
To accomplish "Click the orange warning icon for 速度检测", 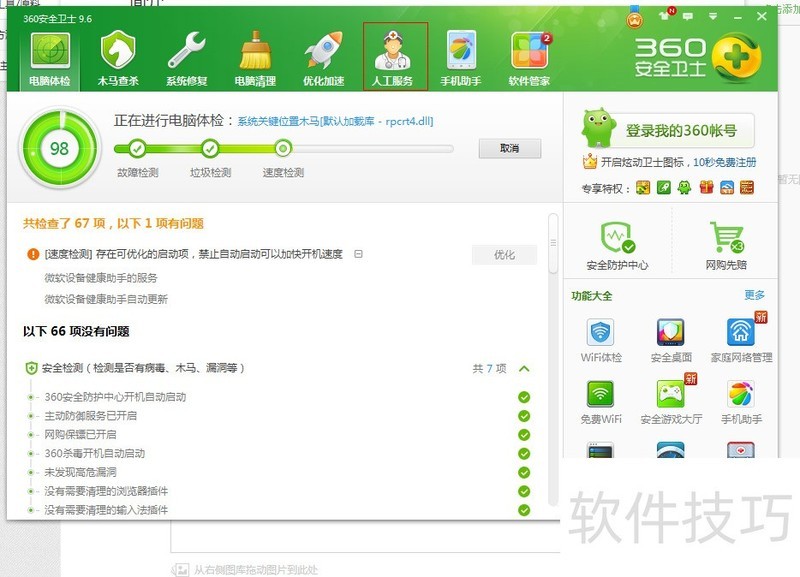I will (33, 254).
